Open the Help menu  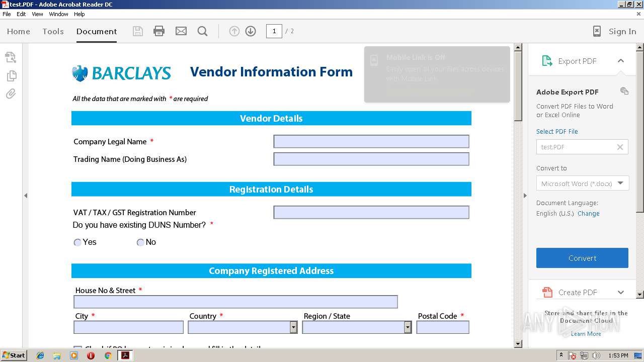[79, 14]
